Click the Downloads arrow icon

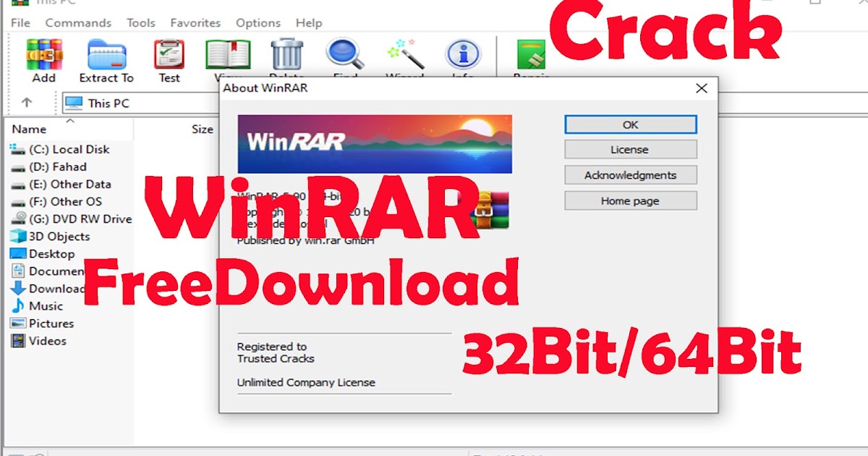coord(17,288)
